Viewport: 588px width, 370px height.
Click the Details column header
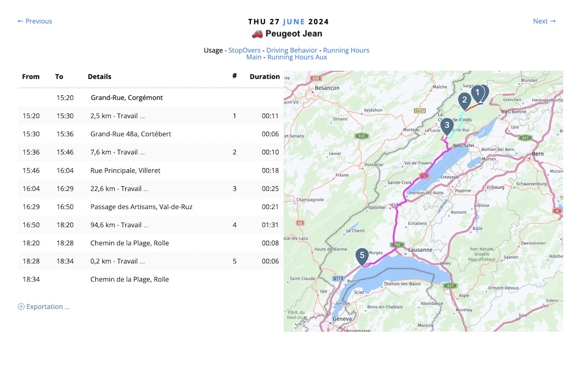pos(100,77)
